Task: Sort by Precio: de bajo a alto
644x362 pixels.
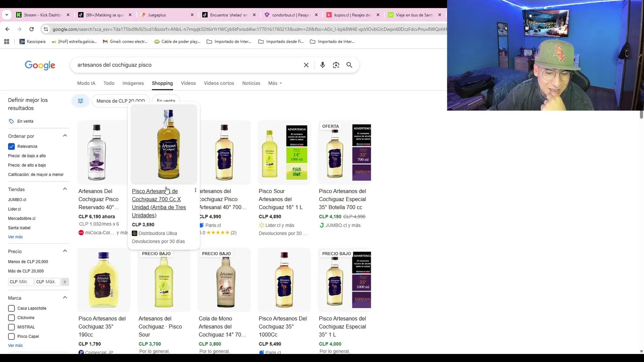Action: (x=27, y=156)
